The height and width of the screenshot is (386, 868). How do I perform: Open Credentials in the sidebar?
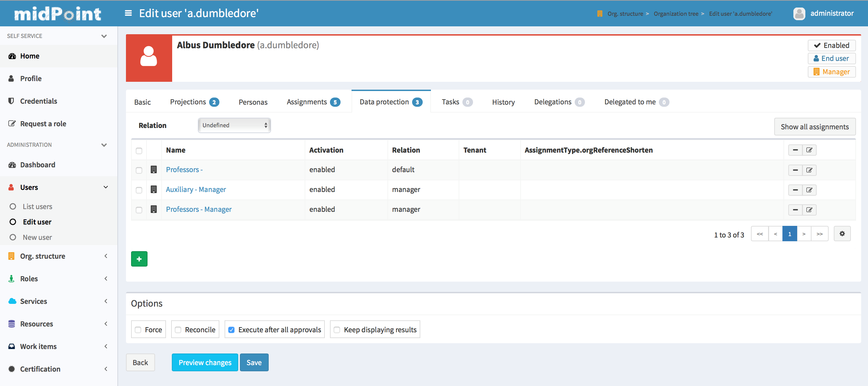coord(59,101)
